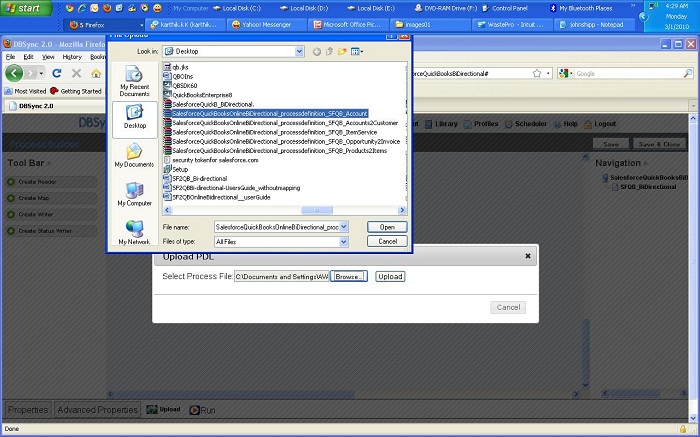Open My Recent Documents in places bar

pyautogui.click(x=134, y=78)
